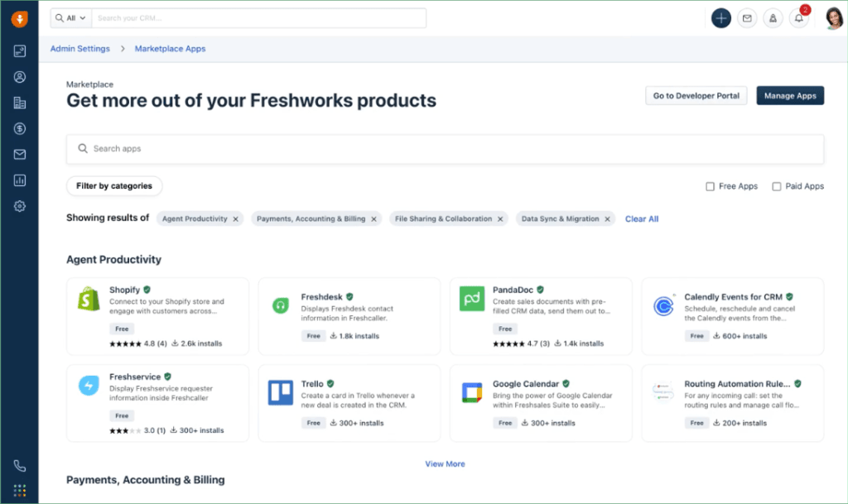Open the Shopify app title

(x=124, y=290)
